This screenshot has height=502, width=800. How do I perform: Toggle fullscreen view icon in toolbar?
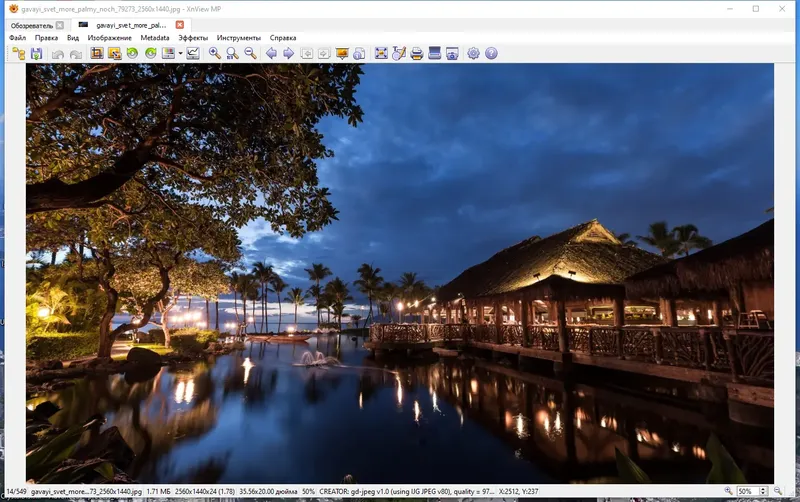pos(381,53)
